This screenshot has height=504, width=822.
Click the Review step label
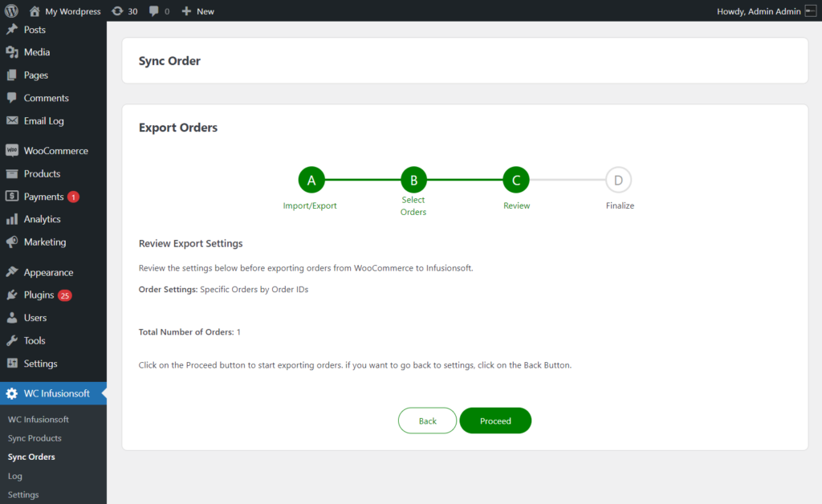click(516, 205)
